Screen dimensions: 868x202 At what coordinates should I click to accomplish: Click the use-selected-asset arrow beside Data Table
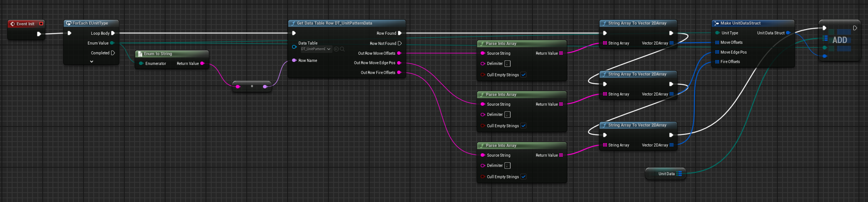pyautogui.click(x=336, y=49)
